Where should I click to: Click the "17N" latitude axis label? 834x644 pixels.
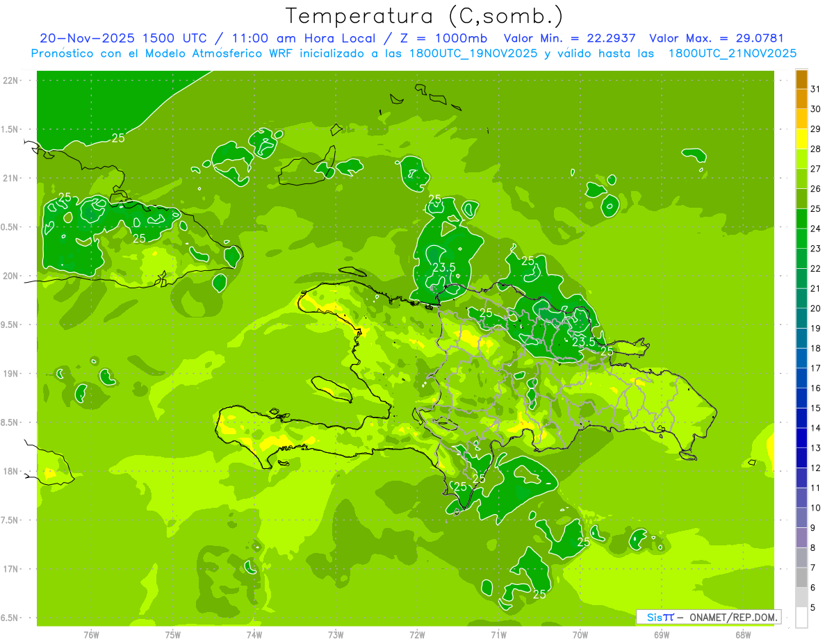coord(12,569)
